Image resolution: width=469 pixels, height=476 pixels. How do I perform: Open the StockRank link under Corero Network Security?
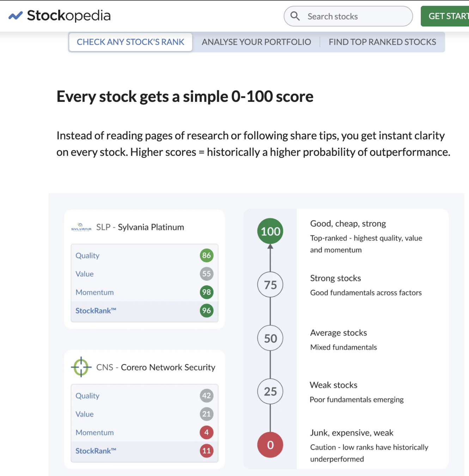pos(96,451)
